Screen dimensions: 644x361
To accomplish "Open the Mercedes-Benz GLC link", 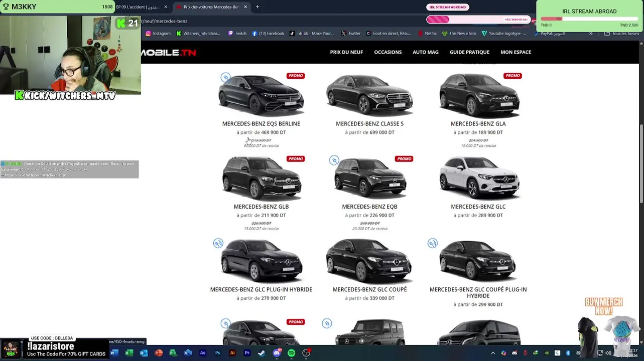I will (x=478, y=207).
